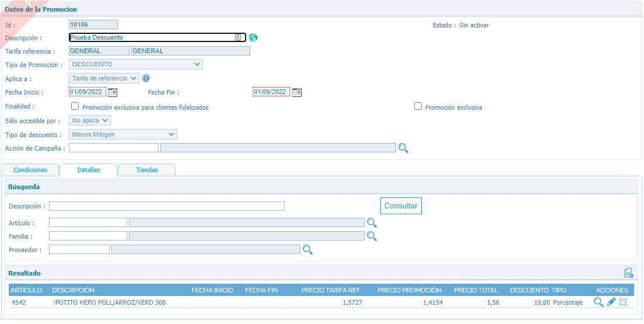Switch to the Condiciones tab
Viewport: 644px width, 324px height.
click(x=30, y=170)
